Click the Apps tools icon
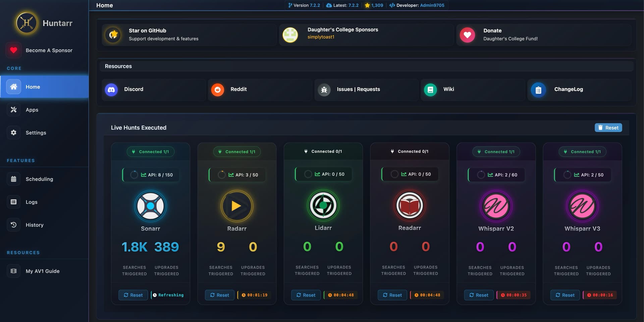This screenshot has height=322, width=644. point(13,109)
